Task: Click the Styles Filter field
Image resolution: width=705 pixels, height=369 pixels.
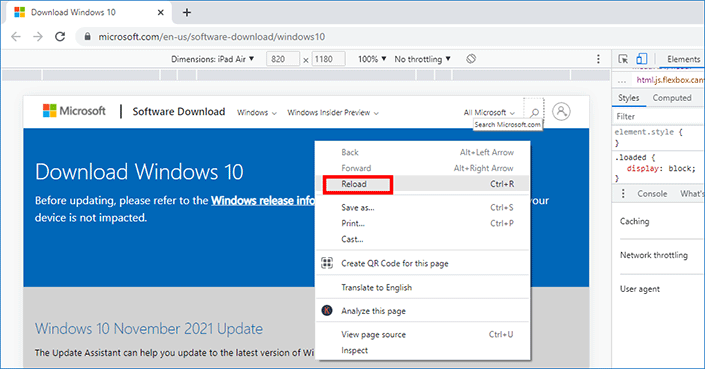Action: [658, 116]
